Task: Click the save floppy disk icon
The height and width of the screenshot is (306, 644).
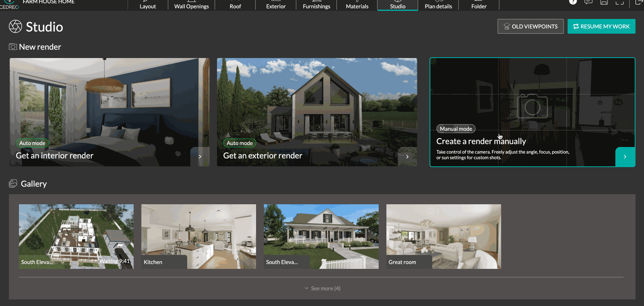Action: tap(604, 2)
